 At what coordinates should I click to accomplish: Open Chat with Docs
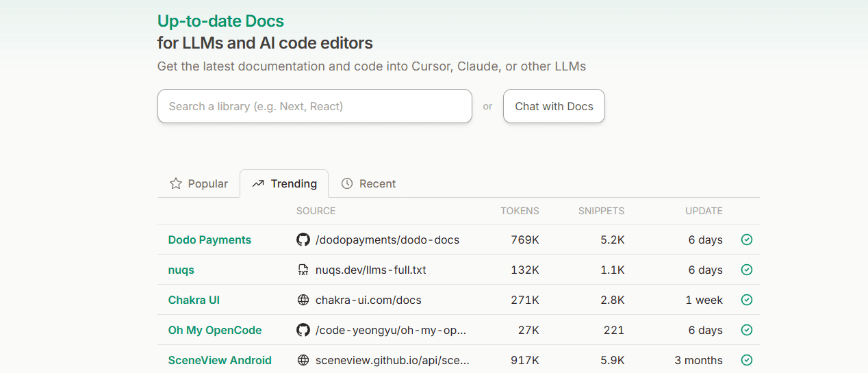click(x=554, y=106)
